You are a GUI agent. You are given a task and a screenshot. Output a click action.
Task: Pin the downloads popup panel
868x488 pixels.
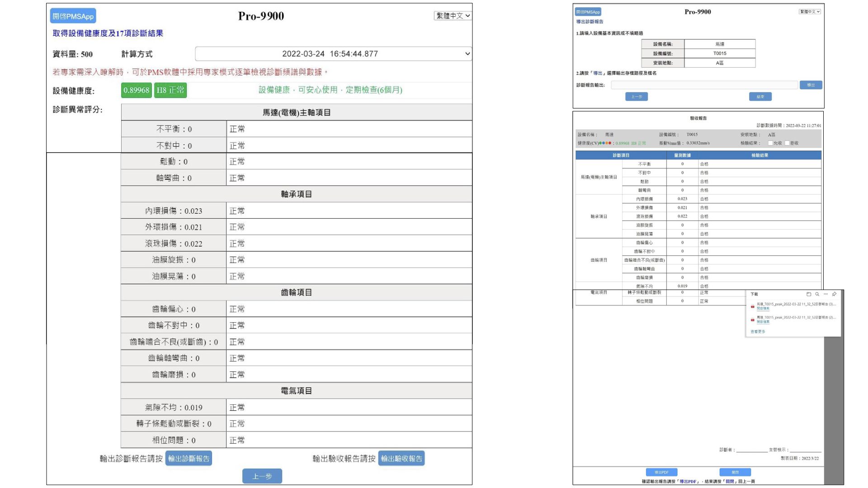[x=834, y=294]
